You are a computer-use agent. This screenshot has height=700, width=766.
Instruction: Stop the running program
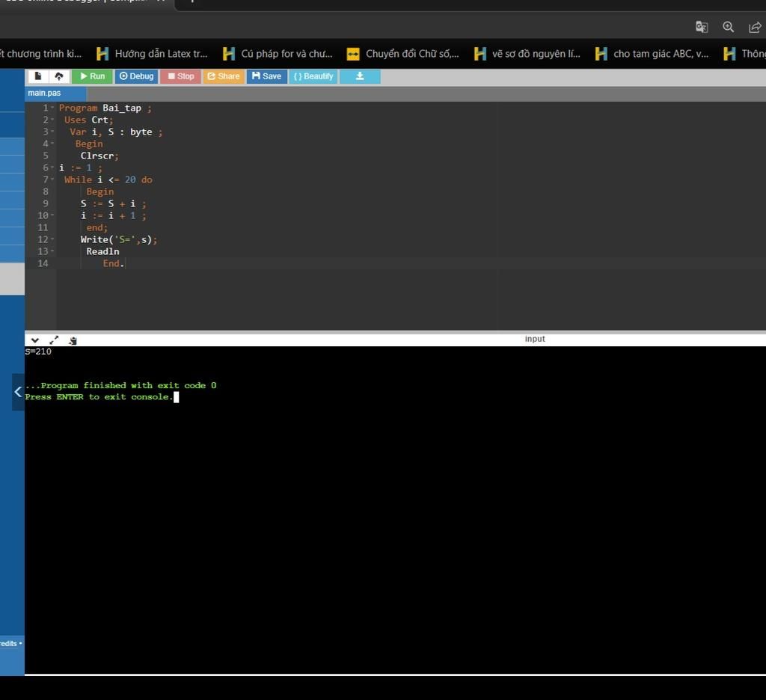click(181, 76)
